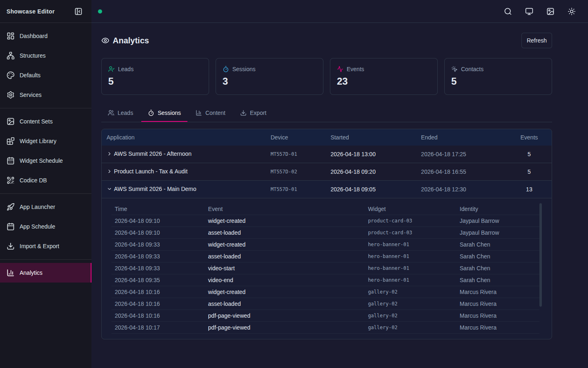Image resolution: width=588 pixels, height=368 pixels.
Task: Click the Identity column header in events
Action: (x=469, y=209)
